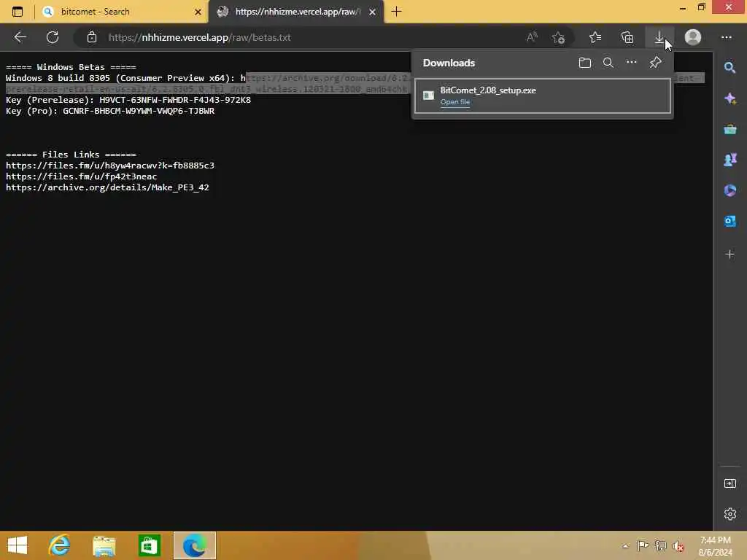
Task: Click the Windows Betas heading text
Action: coord(71,67)
